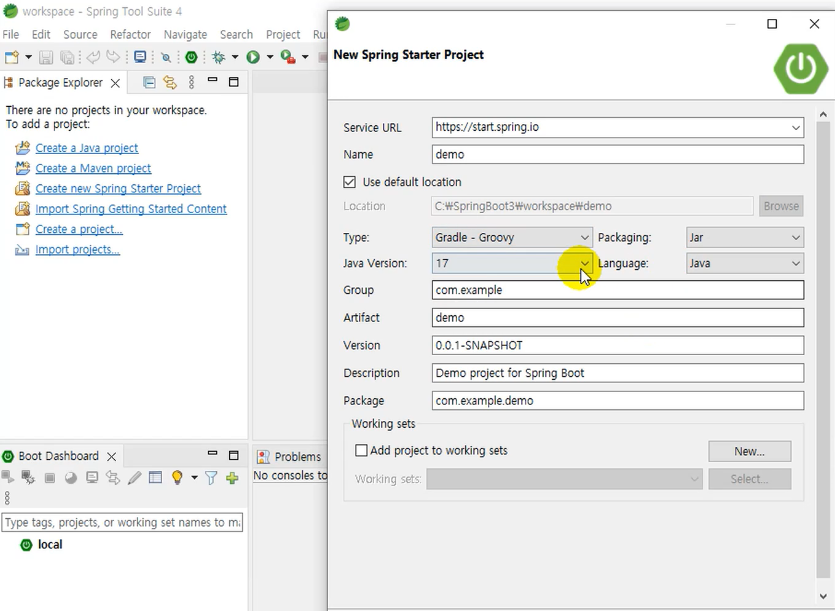The image size is (835, 611).
Task: Select the Boot Dashboard tab
Action: point(59,456)
